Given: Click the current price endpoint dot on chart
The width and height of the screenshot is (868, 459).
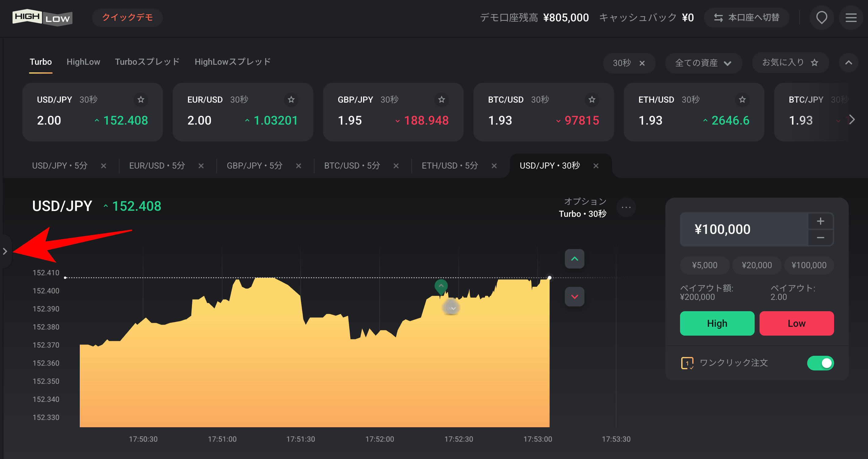Looking at the screenshot, I should click(550, 278).
